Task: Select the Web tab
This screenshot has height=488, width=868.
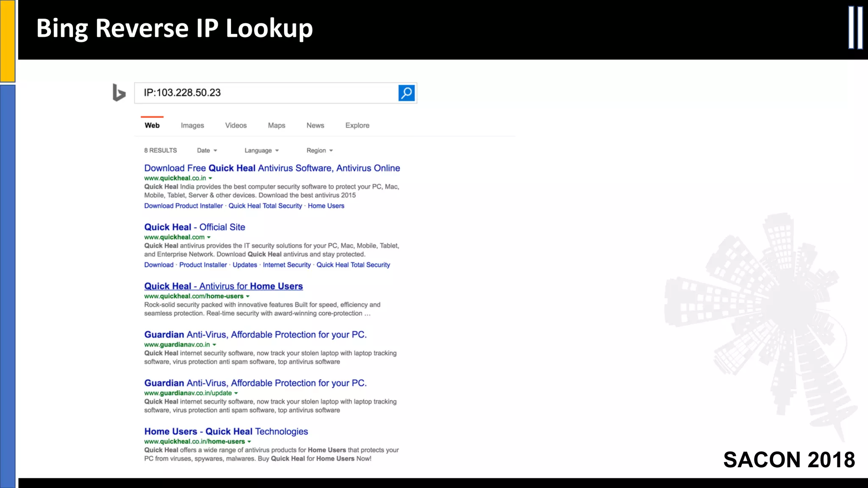Action: point(152,125)
